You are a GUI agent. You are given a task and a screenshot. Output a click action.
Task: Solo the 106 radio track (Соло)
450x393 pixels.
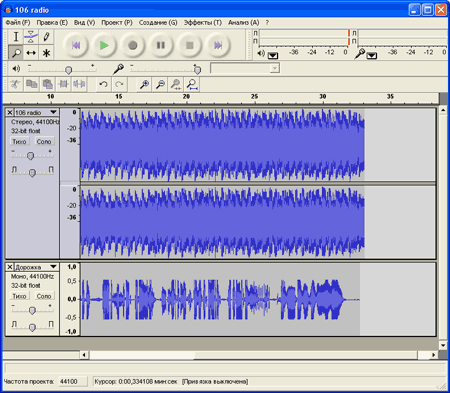pyautogui.click(x=44, y=141)
